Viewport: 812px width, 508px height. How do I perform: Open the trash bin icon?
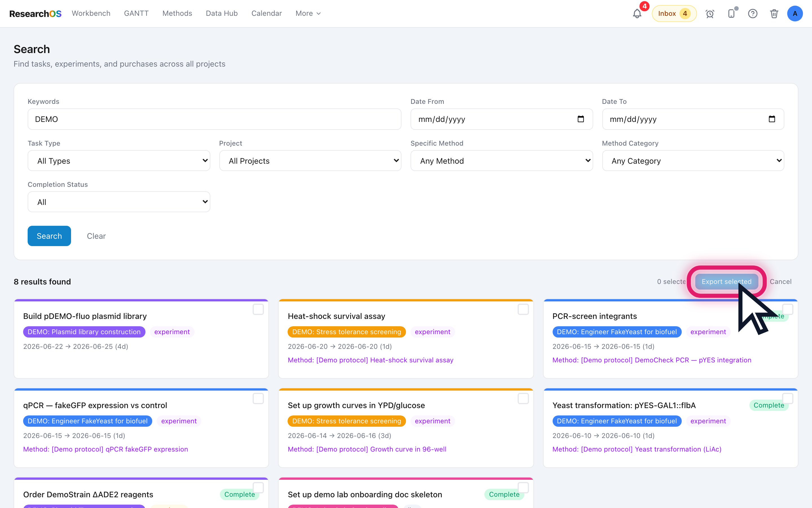pos(774,14)
